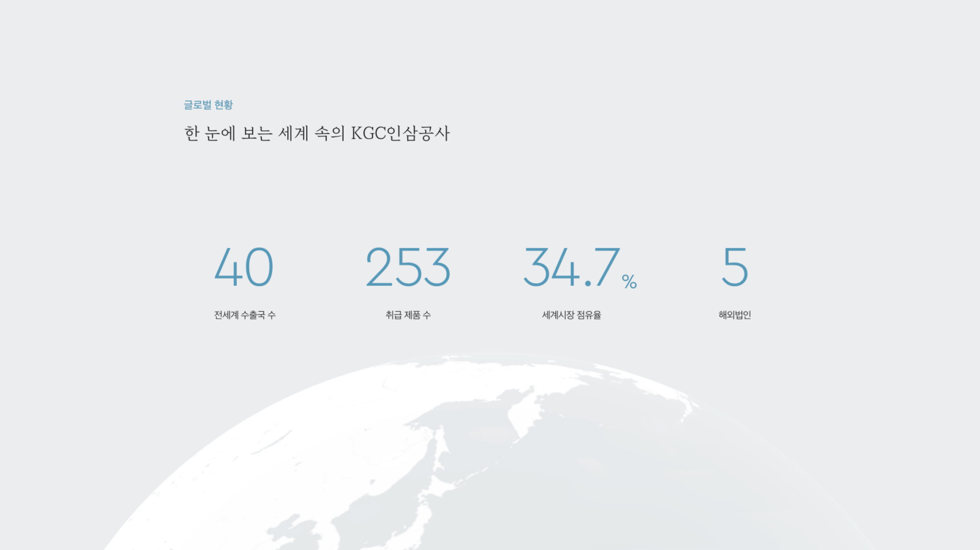Viewport: 980px width, 550px height.
Task: Click the '전세계 수출국 수' label
Action: [245, 315]
